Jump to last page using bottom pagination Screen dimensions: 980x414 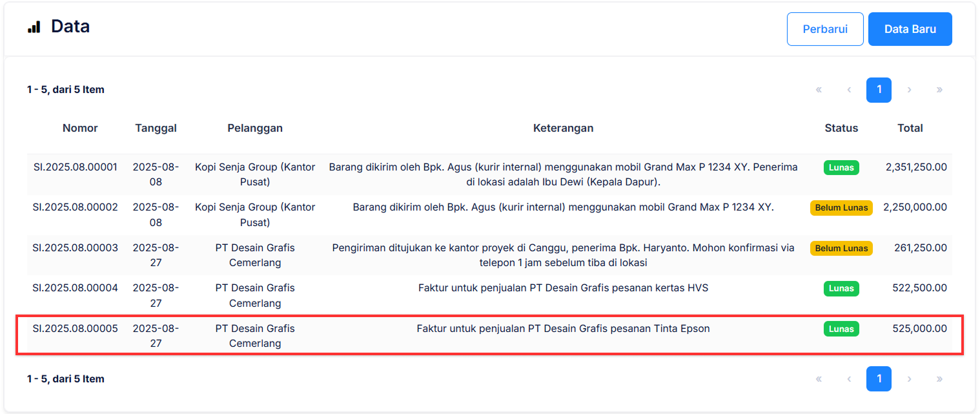click(x=939, y=379)
